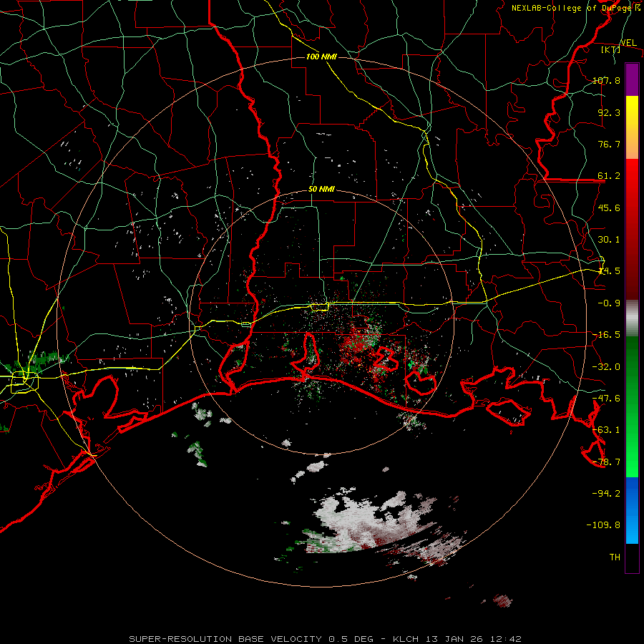Select the 92.3 velocity scale value
This screenshot has height=644, width=644.
609,112
